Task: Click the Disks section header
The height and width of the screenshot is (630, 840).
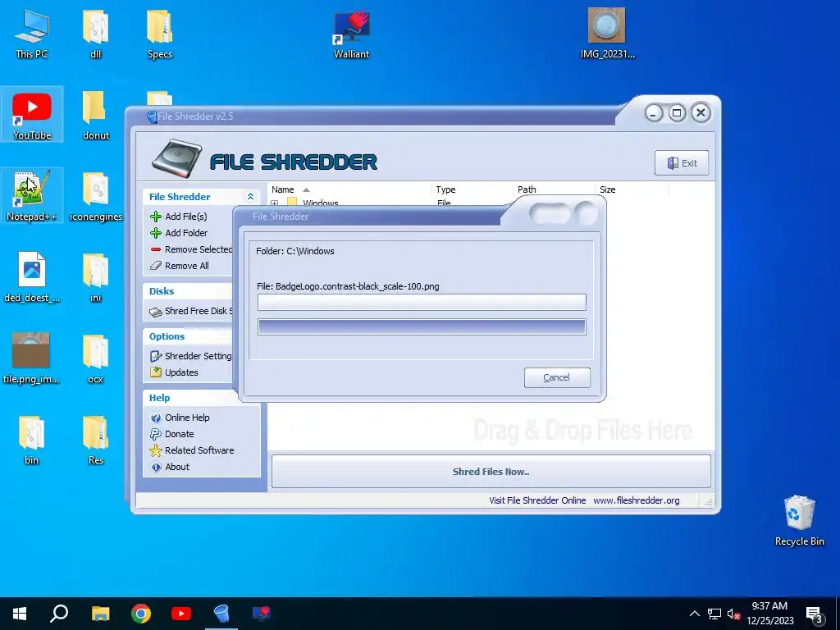Action: pyautogui.click(x=162, y=291)
